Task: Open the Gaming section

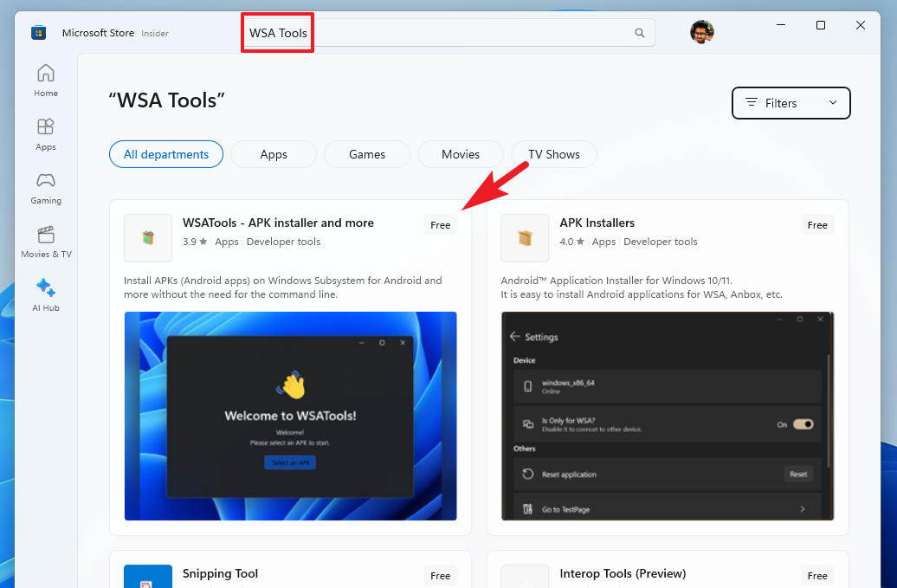Action: point(46,188)
